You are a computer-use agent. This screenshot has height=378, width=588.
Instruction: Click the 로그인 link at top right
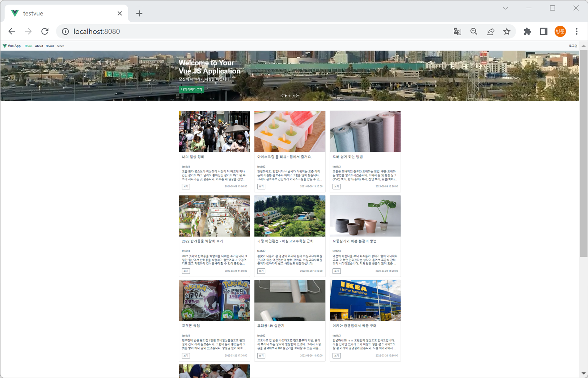click(573, 46)
